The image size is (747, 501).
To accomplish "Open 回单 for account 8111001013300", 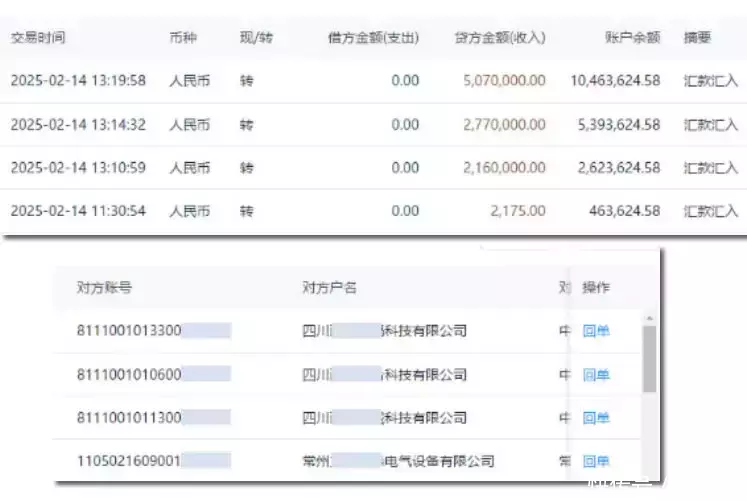I will point(596,331).
